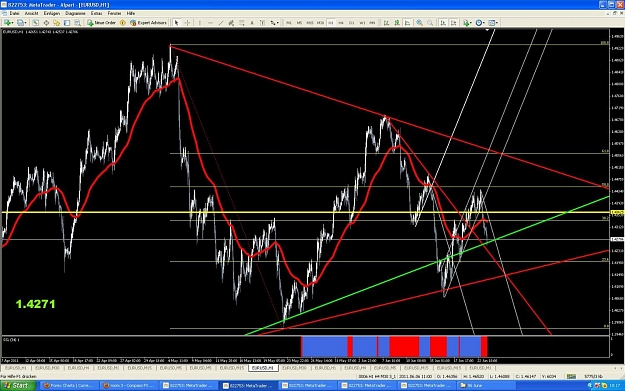Switch timeframe to M1
625x391 pixels.
289,23
